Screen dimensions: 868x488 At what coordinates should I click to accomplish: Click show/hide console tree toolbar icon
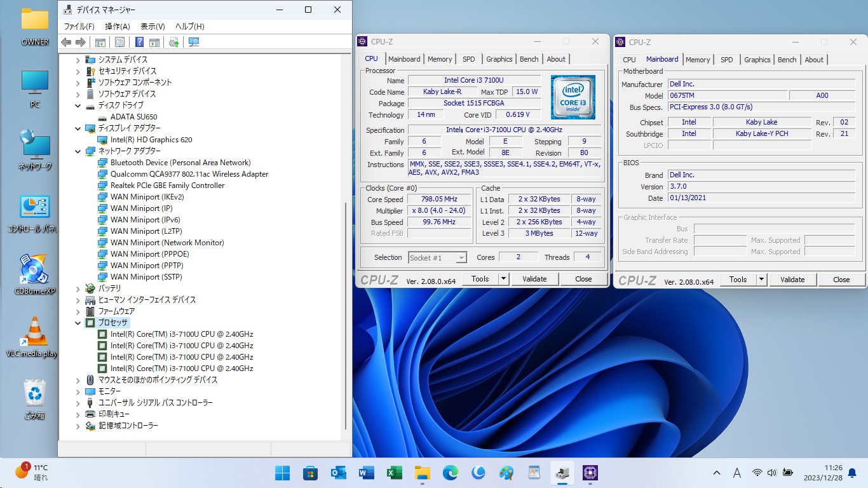(x=100, y=43)
